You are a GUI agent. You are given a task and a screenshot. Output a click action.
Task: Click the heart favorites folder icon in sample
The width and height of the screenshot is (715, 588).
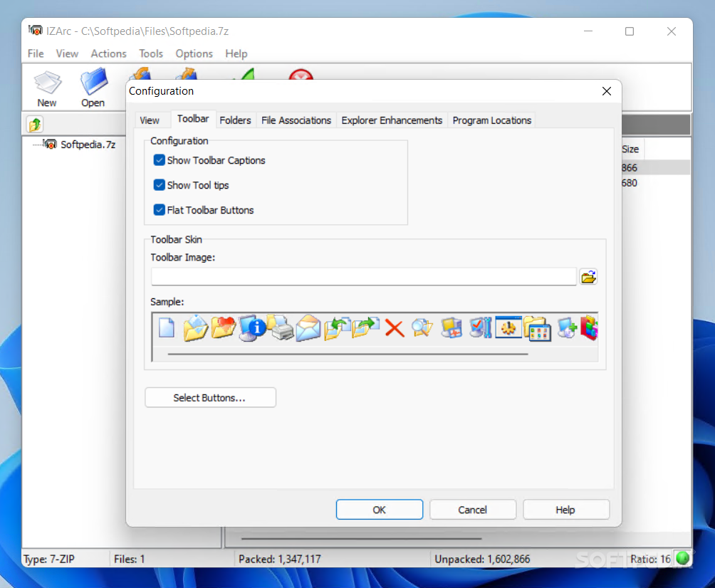click(x=223, y=327)
